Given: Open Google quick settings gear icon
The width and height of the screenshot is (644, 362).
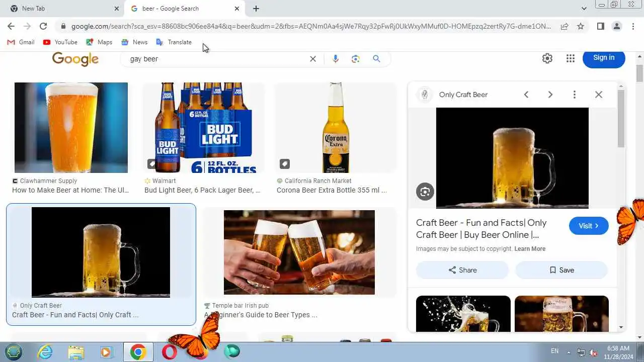Looking at the screenshot, I should 547,58.
